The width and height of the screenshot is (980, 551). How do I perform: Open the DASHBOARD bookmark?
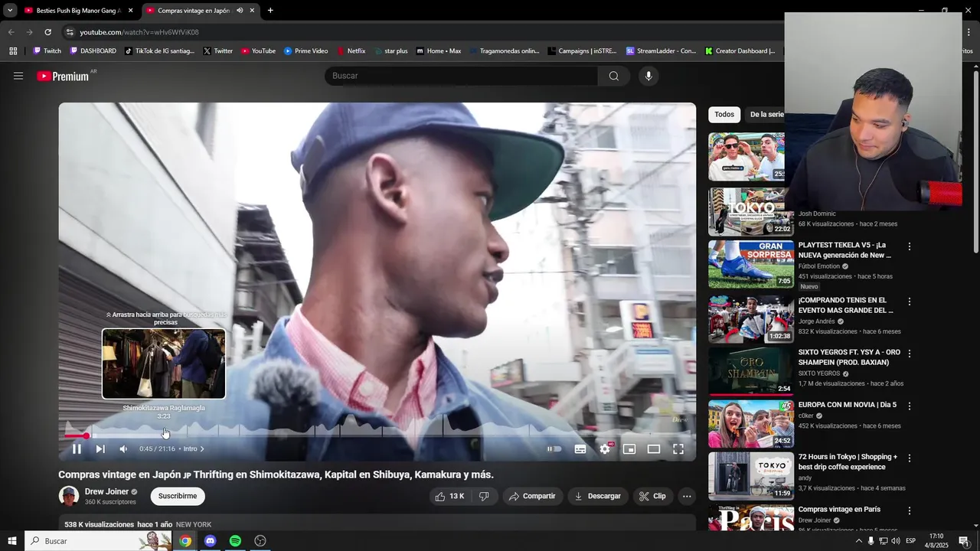pyautogui.click(x=93, y=51)
